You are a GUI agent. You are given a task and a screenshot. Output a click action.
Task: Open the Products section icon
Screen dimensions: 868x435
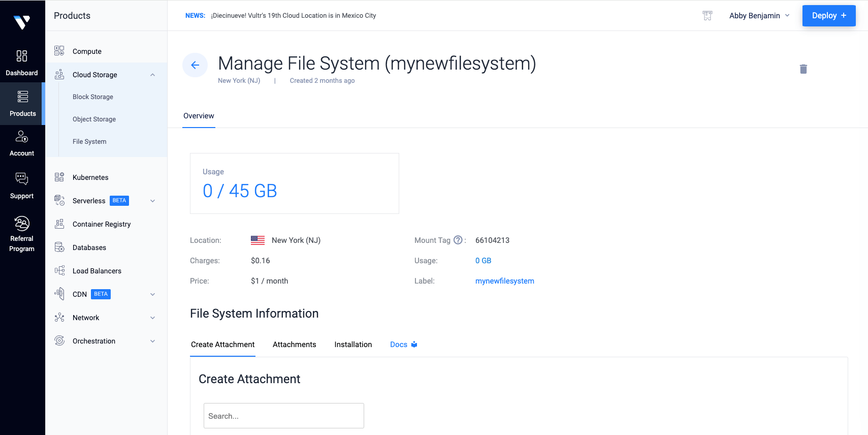click(x=22, y=97)
